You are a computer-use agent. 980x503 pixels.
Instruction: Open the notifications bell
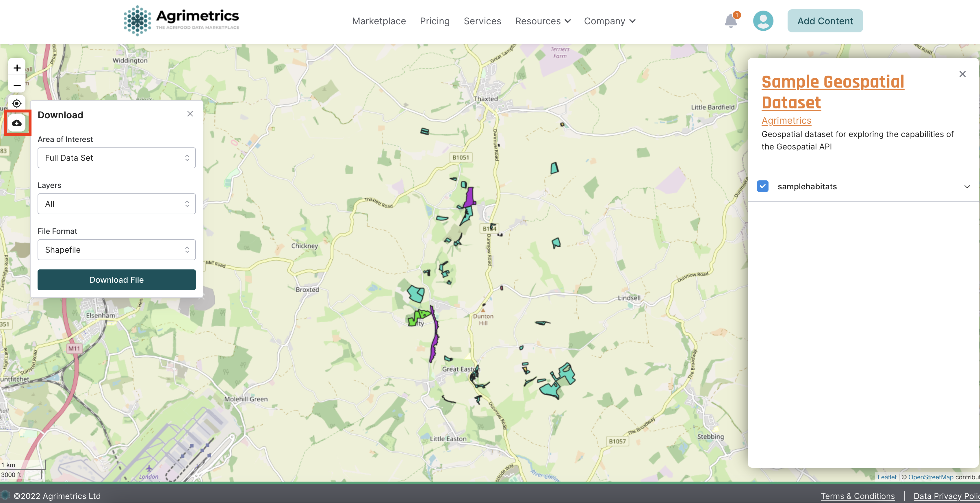(x=730, y=21)
